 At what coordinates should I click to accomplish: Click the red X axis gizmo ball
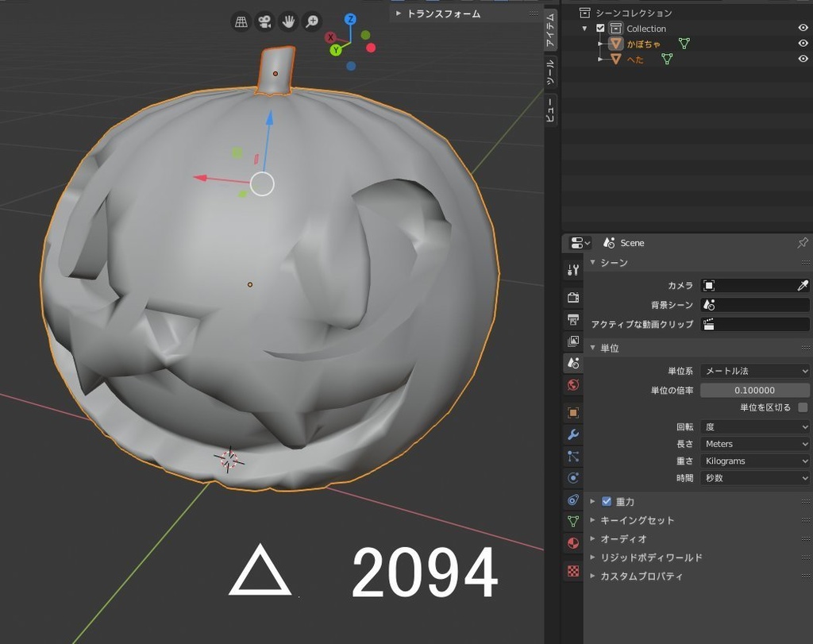[x=330, y=37]
